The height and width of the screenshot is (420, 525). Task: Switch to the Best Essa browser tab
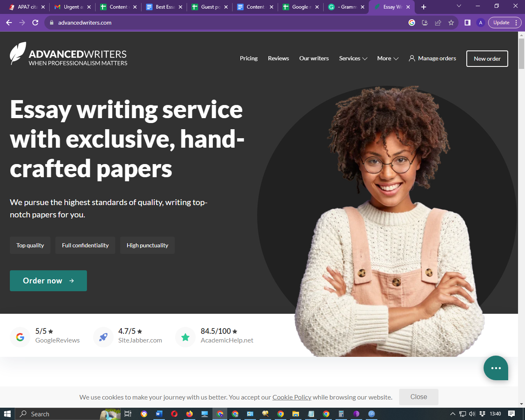coord(164,7)
